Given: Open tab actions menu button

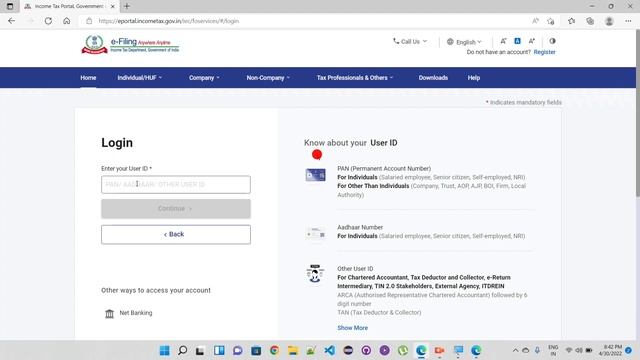Looking at the screenshot, I should click(x=10, y=6).
